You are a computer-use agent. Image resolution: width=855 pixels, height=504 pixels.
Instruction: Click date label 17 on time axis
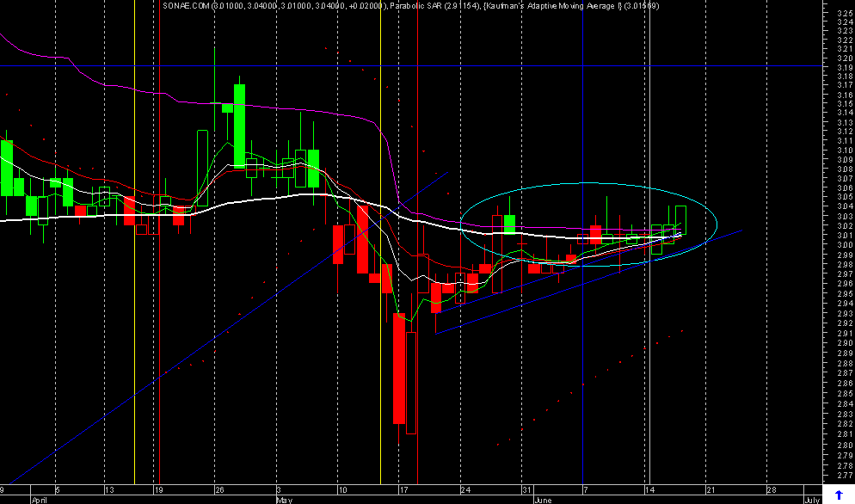tap(403, 490)
